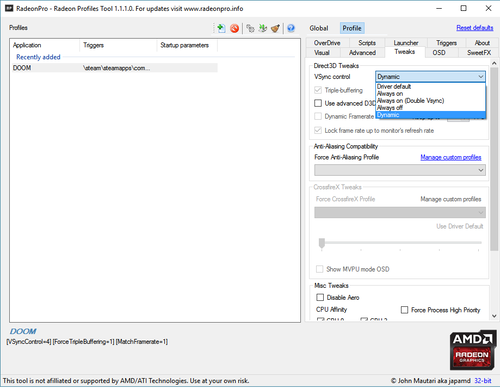This screenshot has height=389, width=500.
Task: Open Force CrossfireX Profile dropdown
Action: [400, 212]
